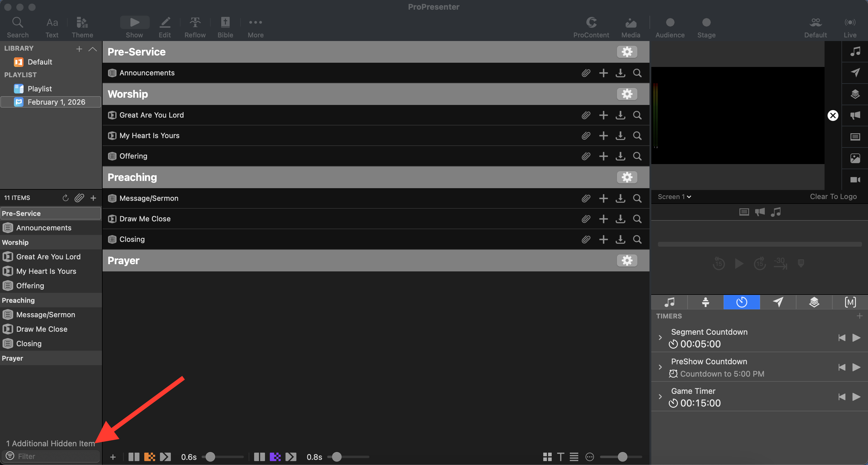Open the Bible toolbar icon

pos(225,27)
